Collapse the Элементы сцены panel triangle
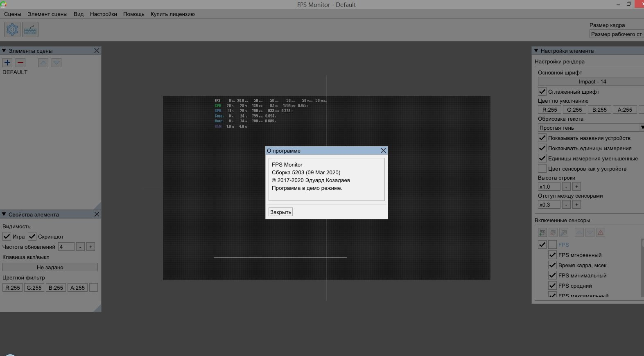 point(4,51)
